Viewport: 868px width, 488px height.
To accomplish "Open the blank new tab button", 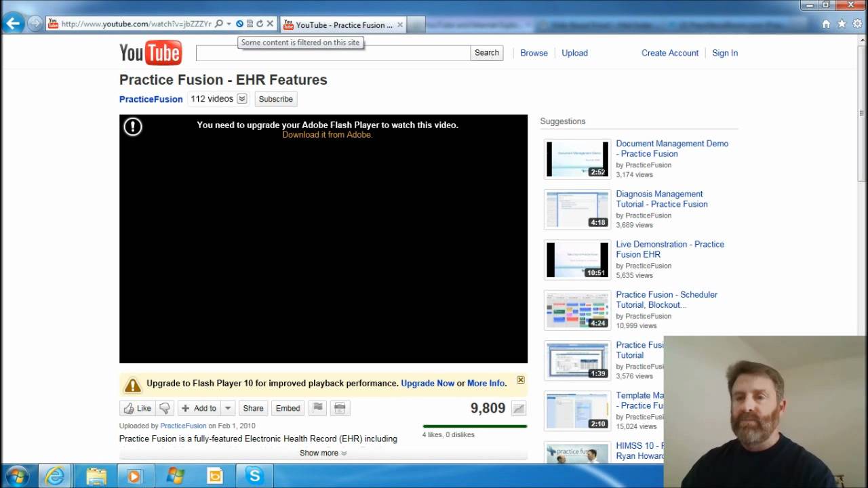I will pos(416,25).
